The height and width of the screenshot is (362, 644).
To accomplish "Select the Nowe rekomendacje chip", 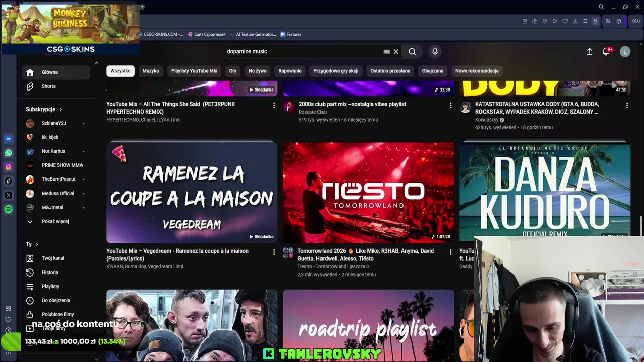I will coord(477,71).
